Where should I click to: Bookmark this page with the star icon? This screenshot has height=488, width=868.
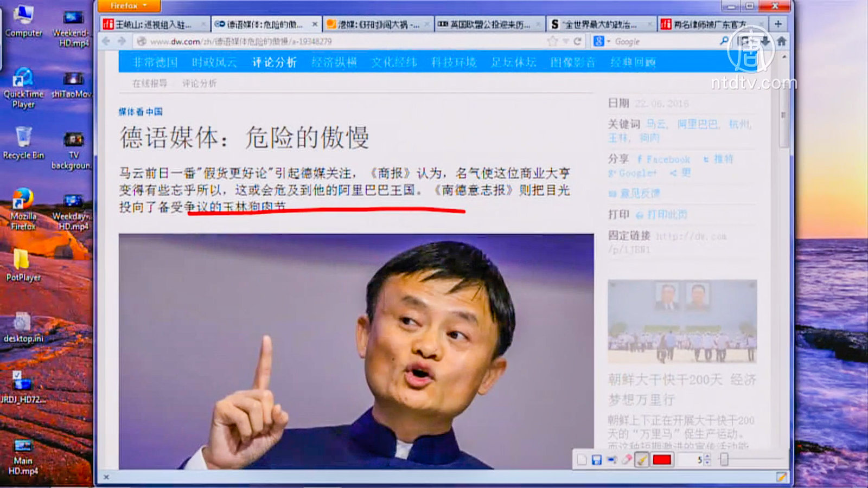coord(552,41)
